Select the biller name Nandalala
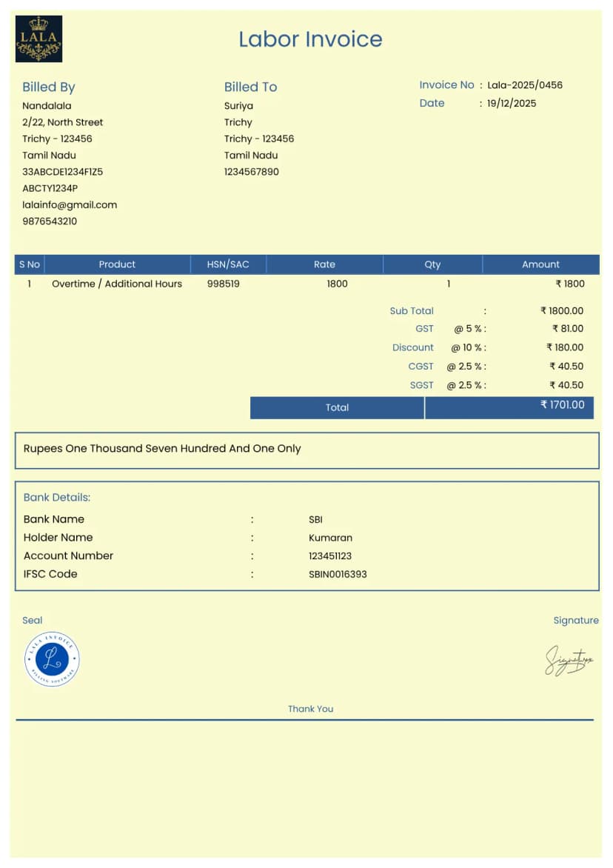This screenshot has width=613, height=868. tap(47, 106)
